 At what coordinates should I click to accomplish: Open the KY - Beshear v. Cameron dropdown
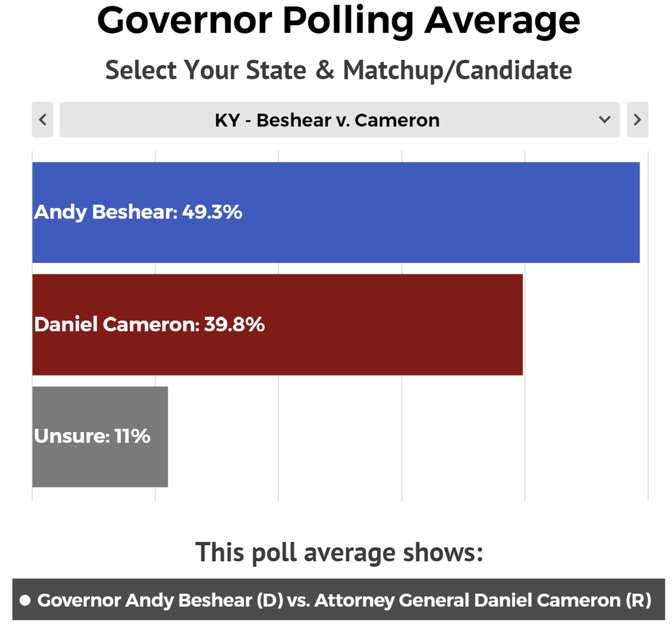click(x=339, y=119)
